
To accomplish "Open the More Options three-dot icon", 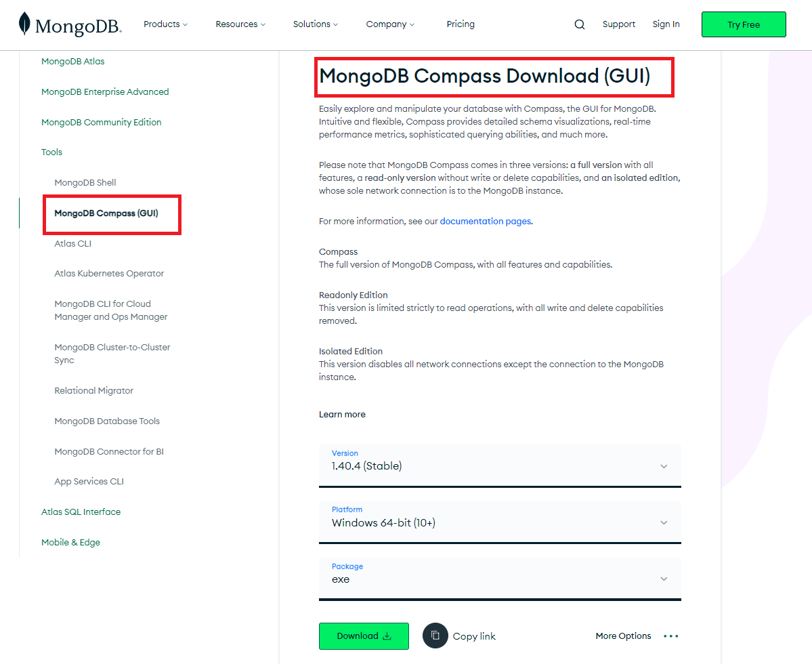I will pos(670,636).
